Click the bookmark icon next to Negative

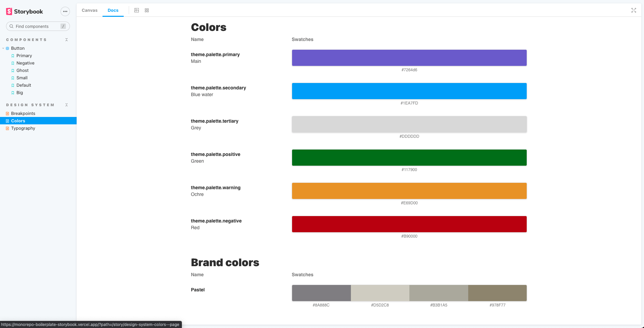click(x=13, y=63)
